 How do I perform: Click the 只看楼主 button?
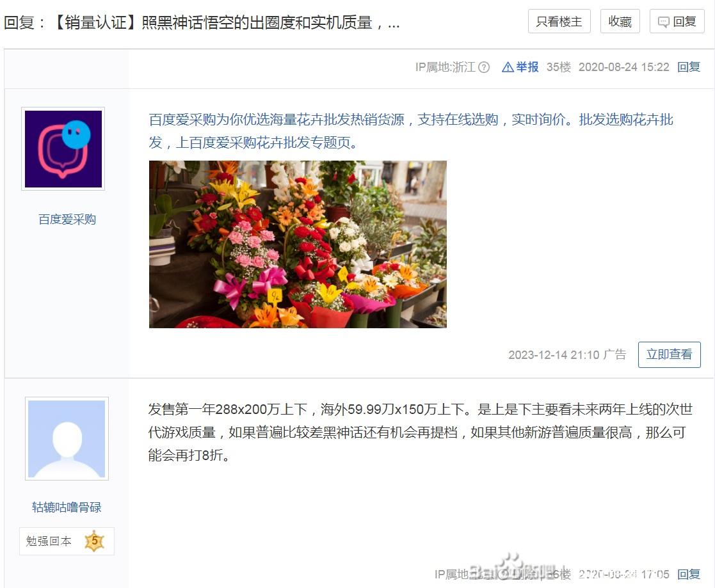pos(559,21)
